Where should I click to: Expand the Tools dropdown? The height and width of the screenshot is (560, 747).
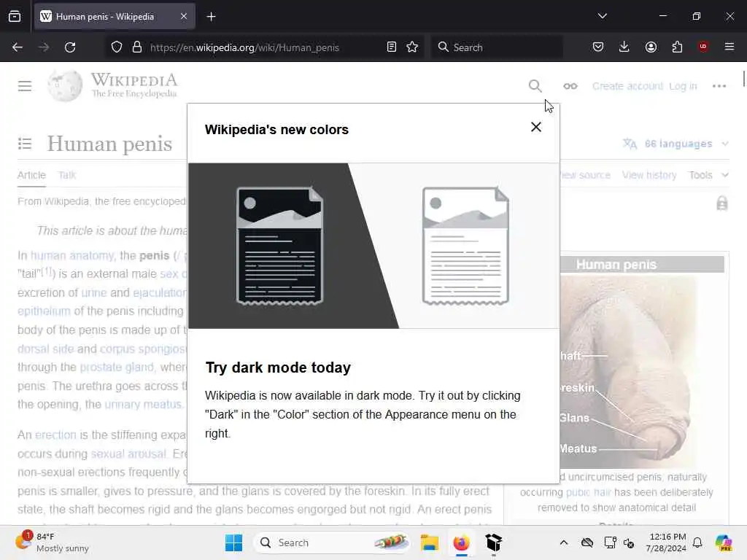click(708, 175)
